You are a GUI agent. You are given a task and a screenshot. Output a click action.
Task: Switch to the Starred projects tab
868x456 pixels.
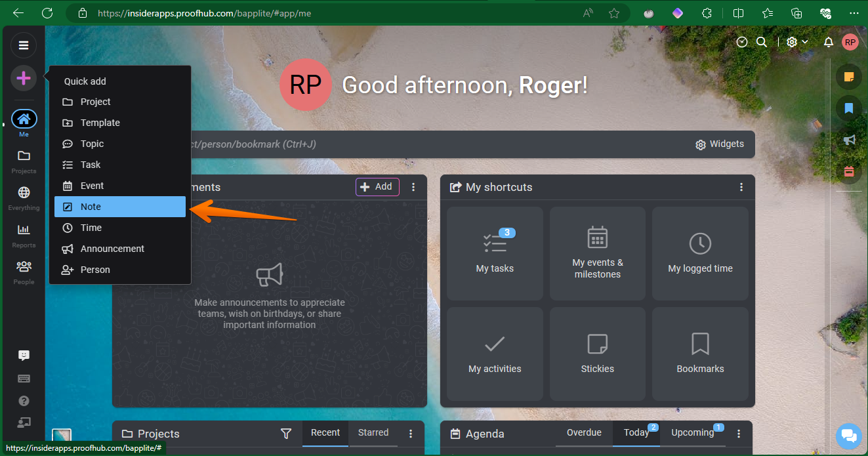(x=373, y=433)
